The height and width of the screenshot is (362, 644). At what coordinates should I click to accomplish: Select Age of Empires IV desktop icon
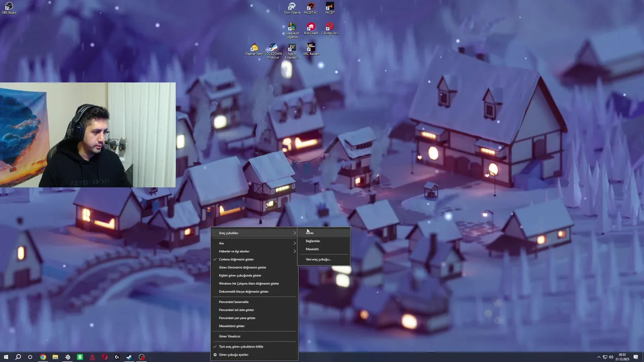(x=292, y=51)
